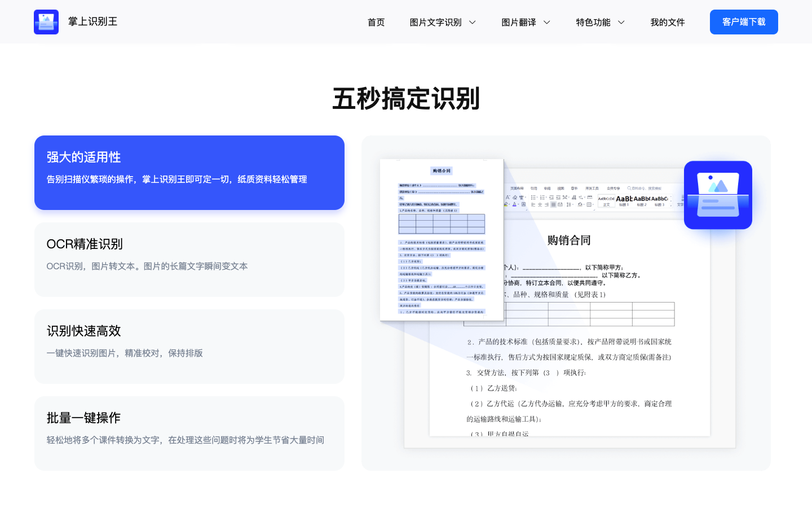The image size is (812, 508).
Task: Switch to the 开发工具 ribbon tab
Action: (592, 189)
